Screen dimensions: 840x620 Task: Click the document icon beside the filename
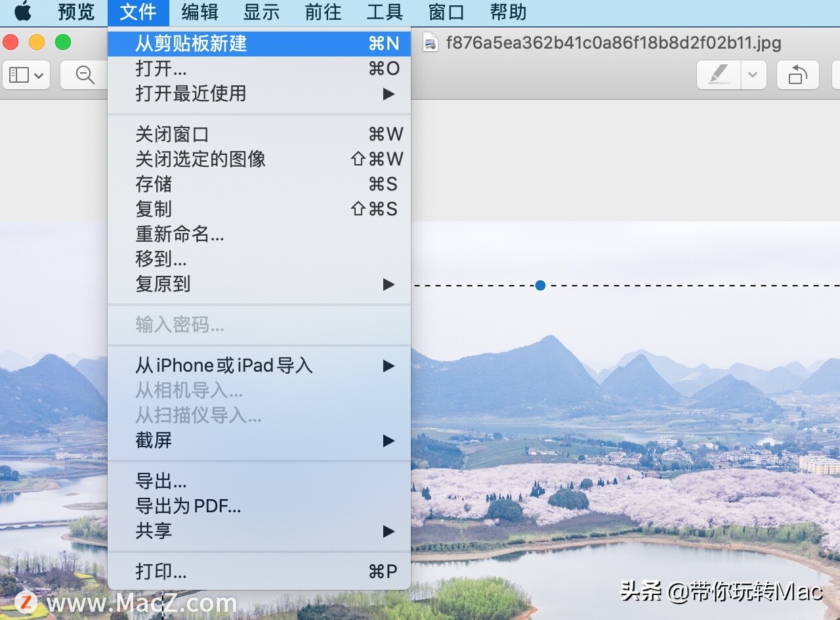coord(430,43)
